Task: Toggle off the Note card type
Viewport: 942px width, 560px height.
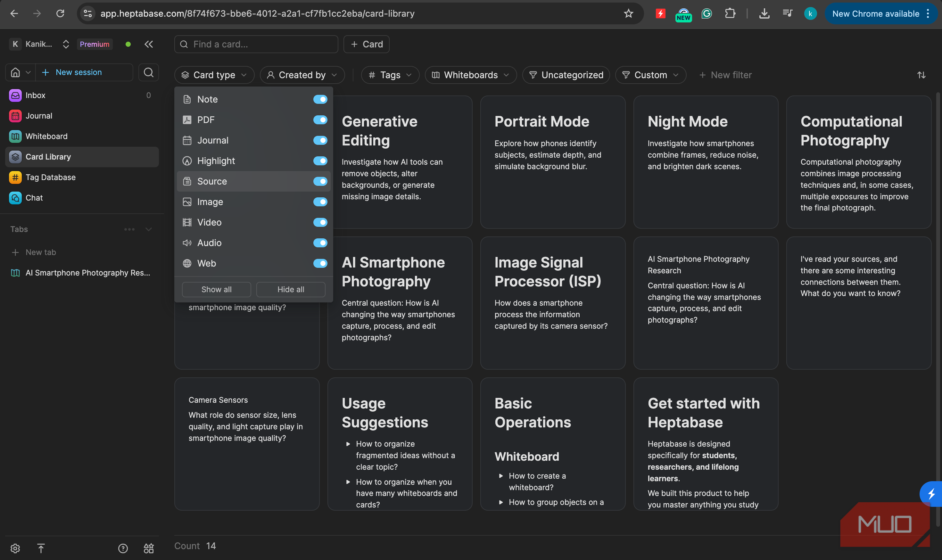Action: 320,99
